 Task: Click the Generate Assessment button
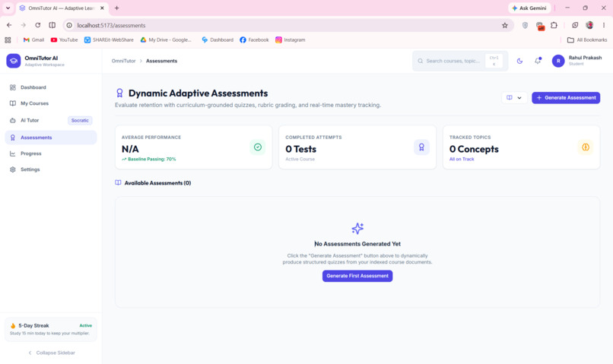[566, 97]
